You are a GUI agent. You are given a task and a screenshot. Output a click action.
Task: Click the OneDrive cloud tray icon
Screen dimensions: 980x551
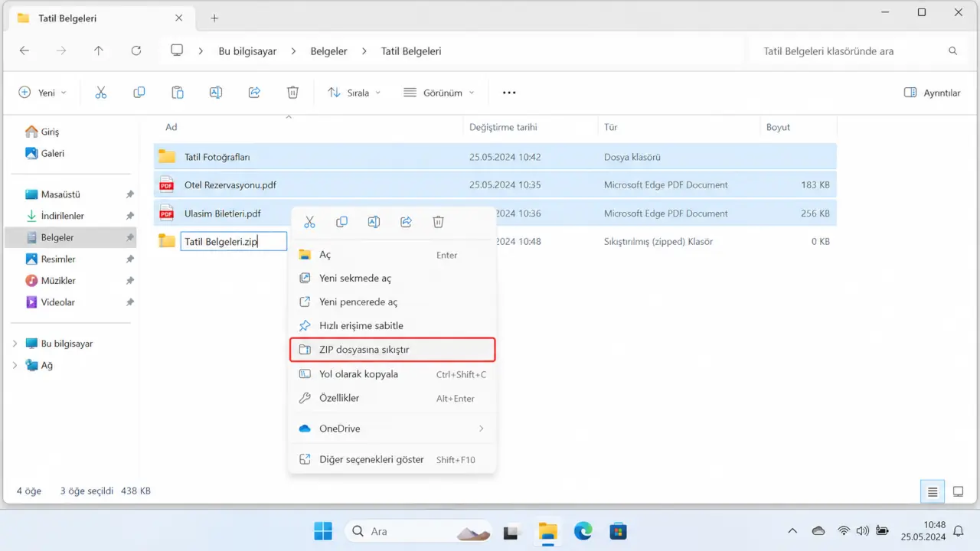[x=818, y=530]
